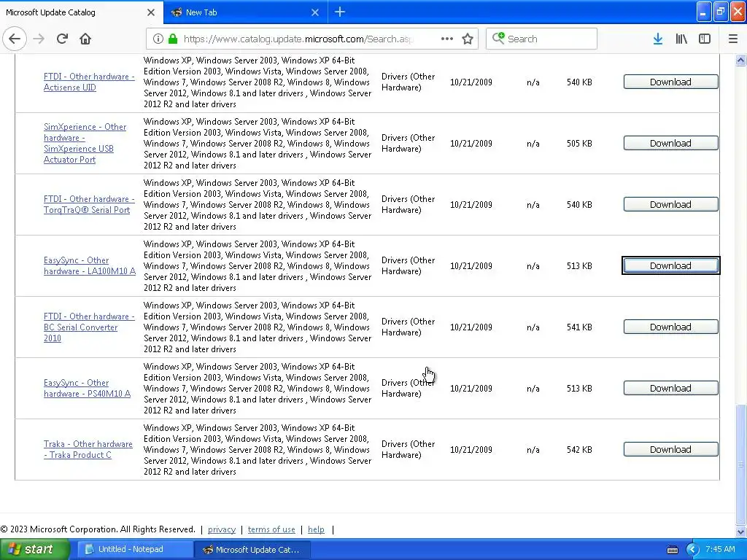Open the browser home page
The width and height of the screenshot is (747, 560).
[85, 39]
